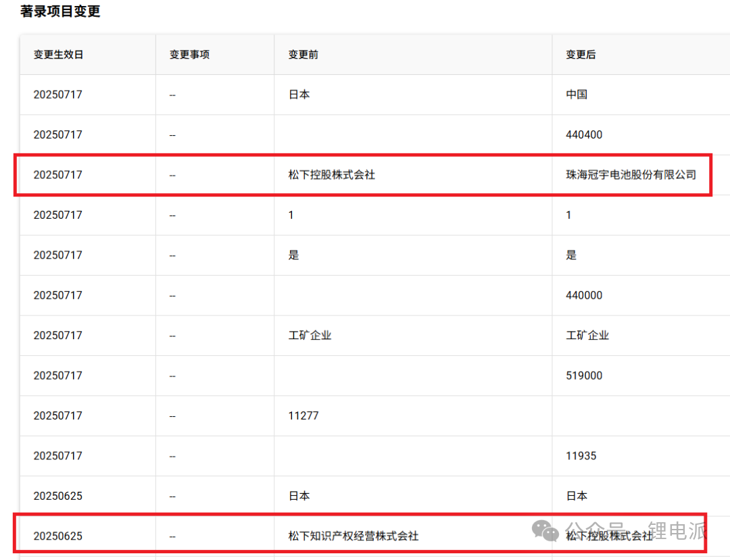
Task: Click the "--" cell in the 11277 row
Action: pyautogui.click(x=172, y=416)
